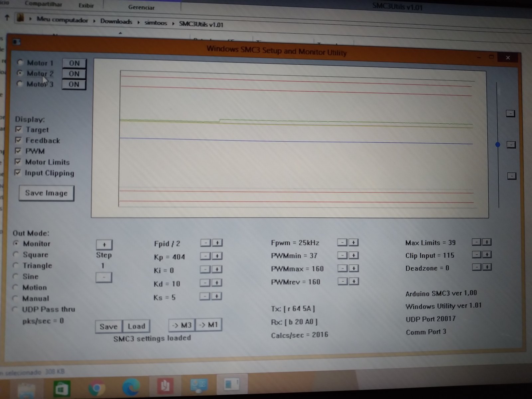Decrease Kp value with minus button
Image resolution: width=532 pixels, height=399 pixels.
pos(205,256)
